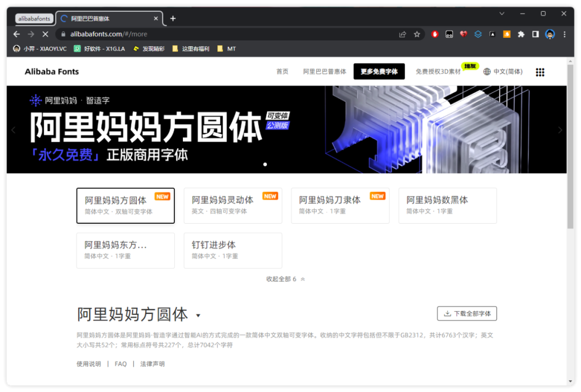
Task: Open the 这里有福利 bookmark folder
Action: (191, 48)
